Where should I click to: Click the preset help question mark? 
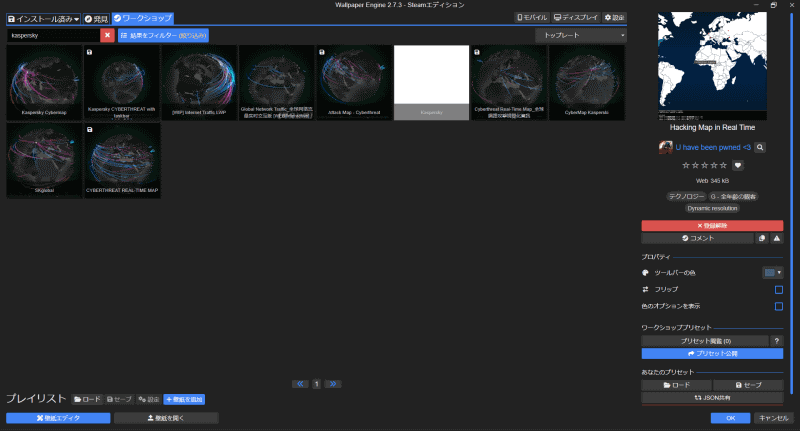(777, 341)
